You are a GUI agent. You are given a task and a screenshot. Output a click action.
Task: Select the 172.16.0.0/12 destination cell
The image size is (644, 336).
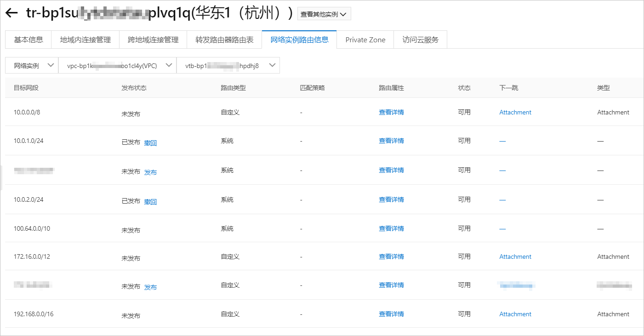click(x=32, y=256)
